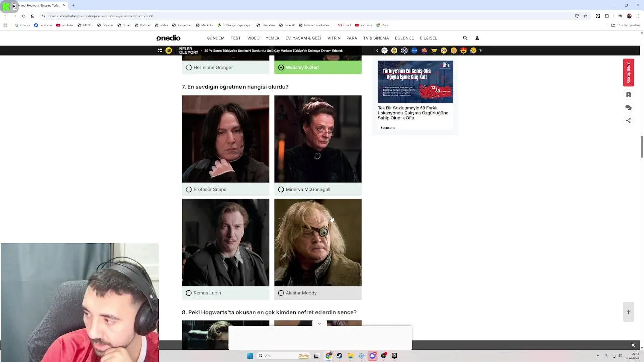Open Windows Start menu

point(250,356)
